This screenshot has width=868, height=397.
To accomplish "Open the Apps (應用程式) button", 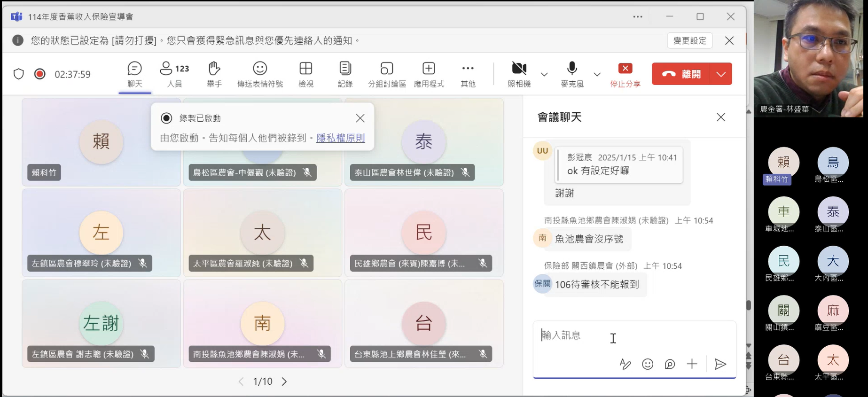I will pyautogui.click(x=429, y=74).
